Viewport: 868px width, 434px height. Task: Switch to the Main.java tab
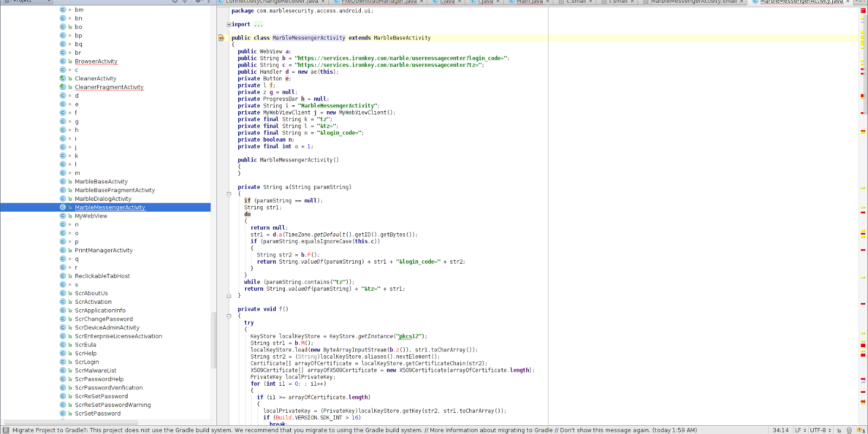529,2
